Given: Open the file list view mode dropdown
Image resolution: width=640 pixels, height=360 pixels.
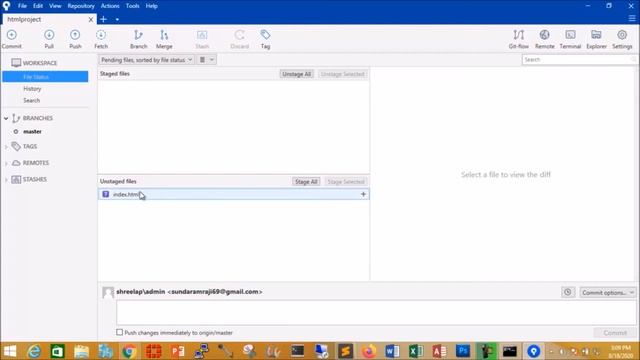Looking at the screenshot, I should pyautogui.click(x=206, y=60).
